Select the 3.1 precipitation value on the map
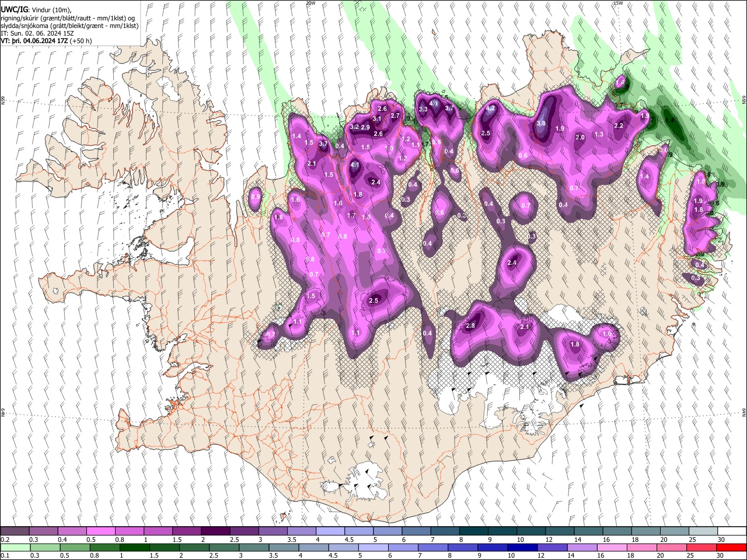The image size is (747, 560). pos(377,118)
